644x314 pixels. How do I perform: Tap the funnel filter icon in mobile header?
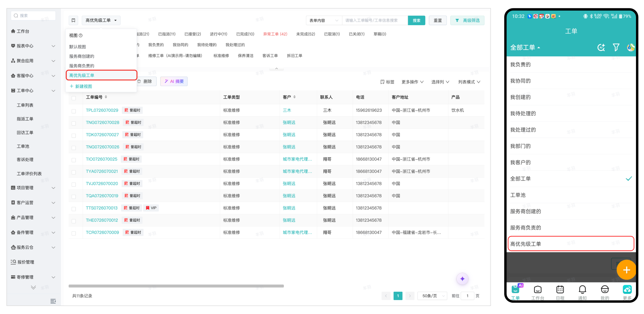616,47
